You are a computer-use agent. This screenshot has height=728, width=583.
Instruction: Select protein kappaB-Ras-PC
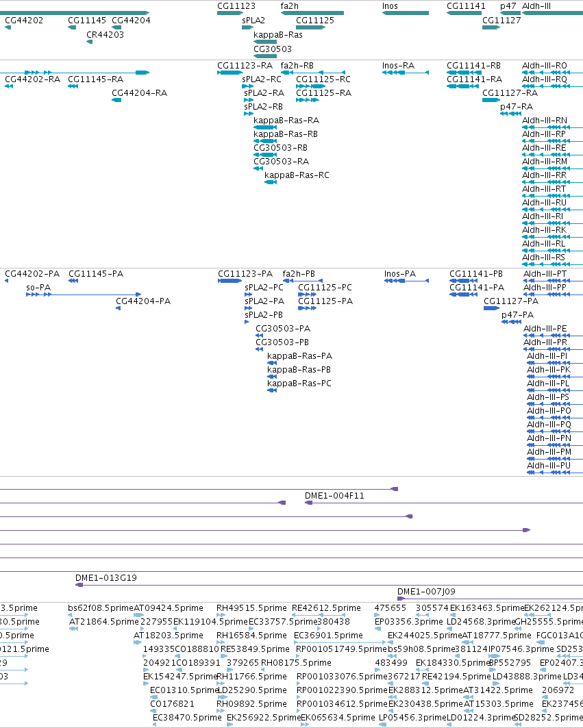coord(299,384)
